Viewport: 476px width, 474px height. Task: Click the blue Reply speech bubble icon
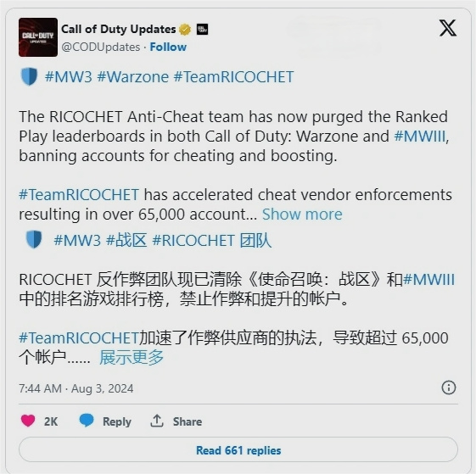point(87,421)
